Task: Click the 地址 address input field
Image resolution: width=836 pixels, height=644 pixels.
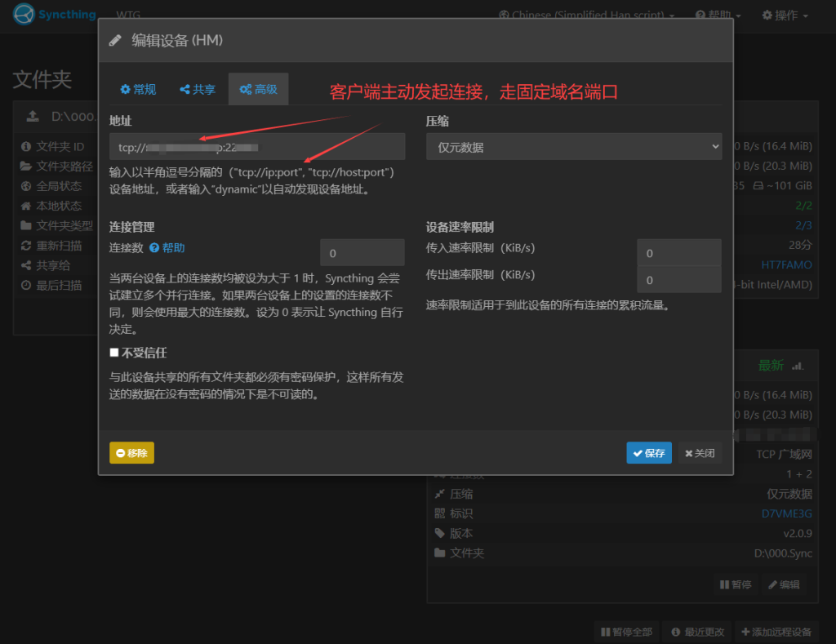Action: click(x=257, y=147)
